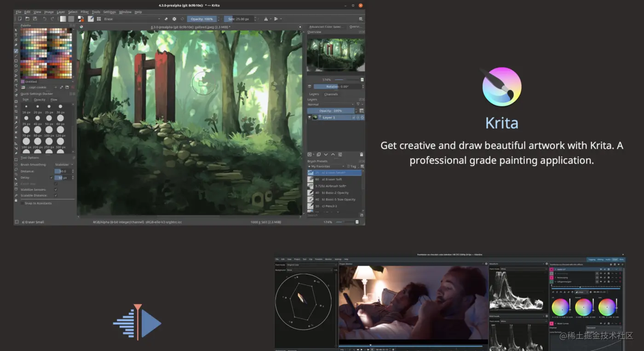The image size is (644, 351).
Task: Select the Airbrush Soft brush preset
Action: point(334,186)
